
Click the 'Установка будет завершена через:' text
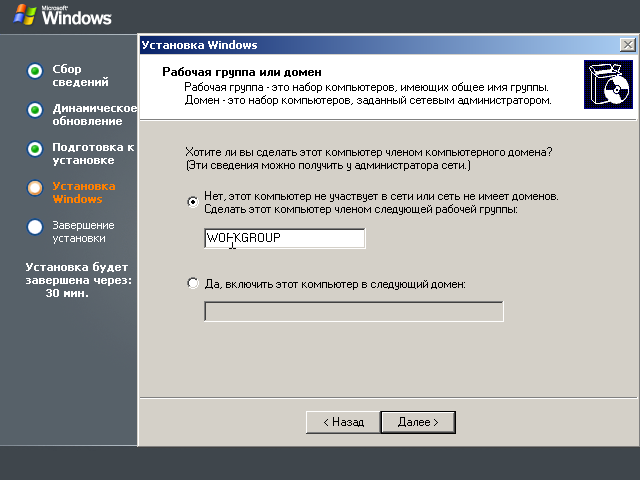tap(79, 273)
